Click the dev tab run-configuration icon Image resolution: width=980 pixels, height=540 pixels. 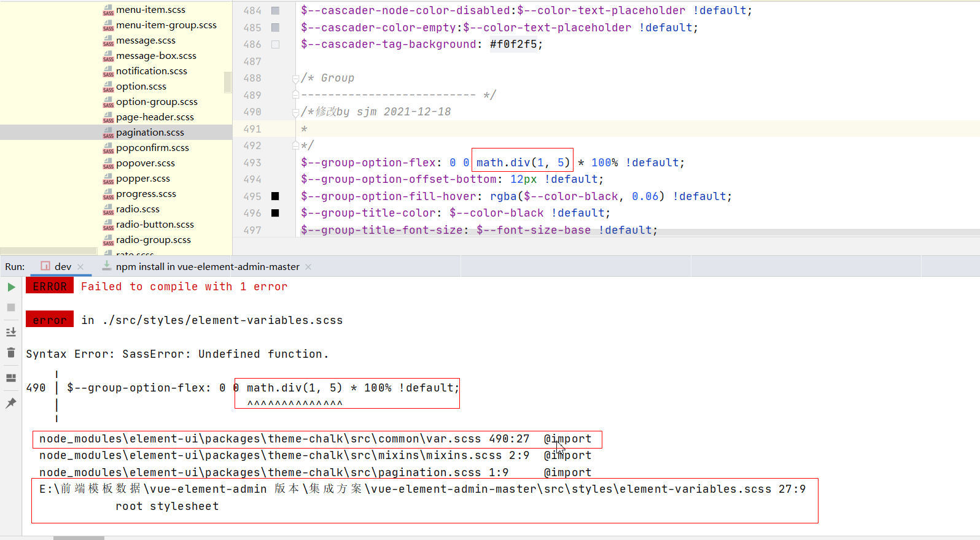click(45, 266)
